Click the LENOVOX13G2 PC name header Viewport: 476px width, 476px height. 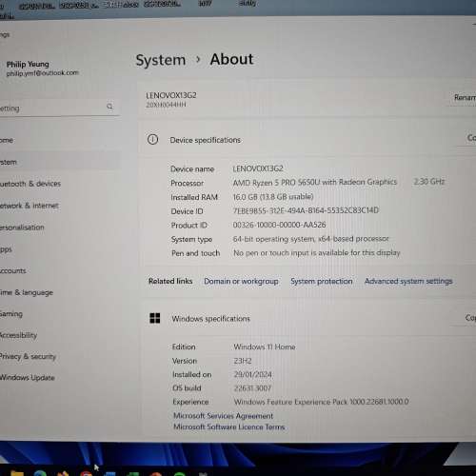coord(171,95)
